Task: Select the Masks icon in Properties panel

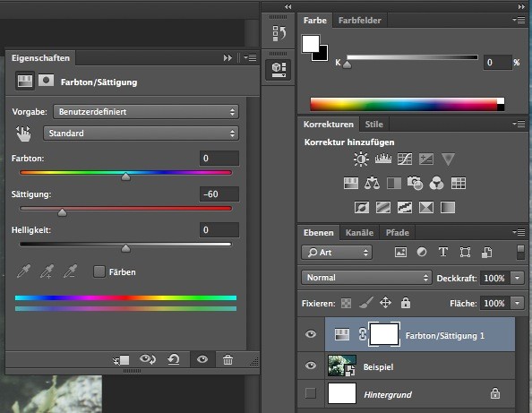Action: (x=47, y=81)
